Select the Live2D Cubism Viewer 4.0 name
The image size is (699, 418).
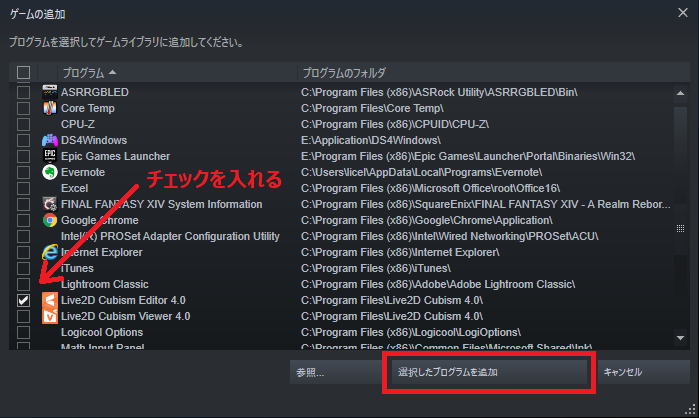click(x=126, y=316)
